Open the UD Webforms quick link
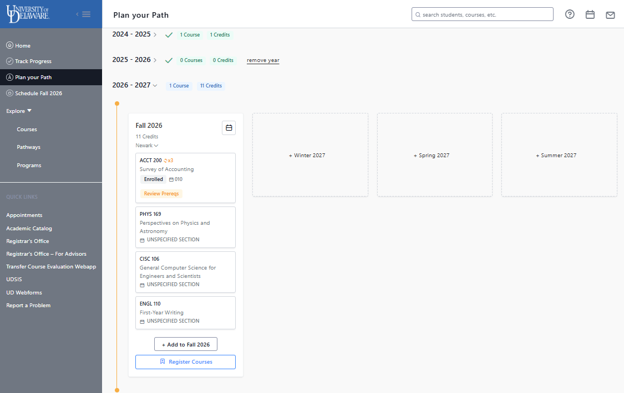624x393 pixels. (x=24, y=292)
